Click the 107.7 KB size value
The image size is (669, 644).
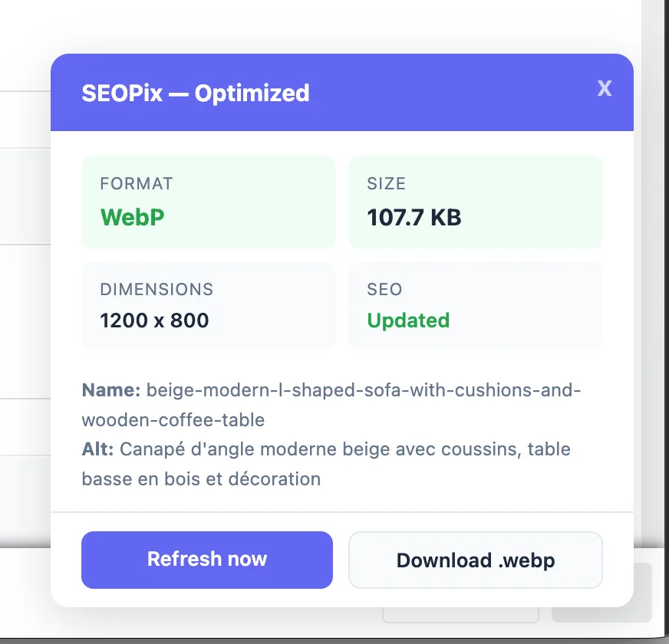tap(414, 217)
